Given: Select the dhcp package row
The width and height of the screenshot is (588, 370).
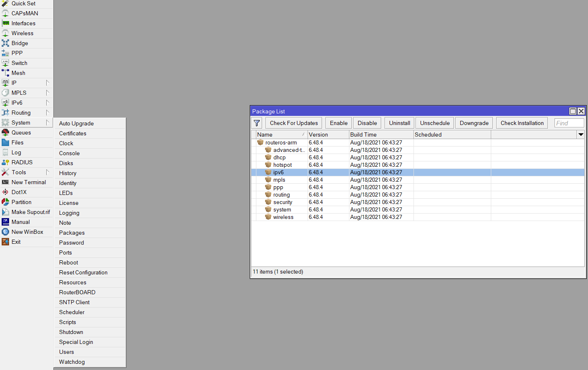Looking at the screenshot, I should pyautogui.click(x=418, y=157).
